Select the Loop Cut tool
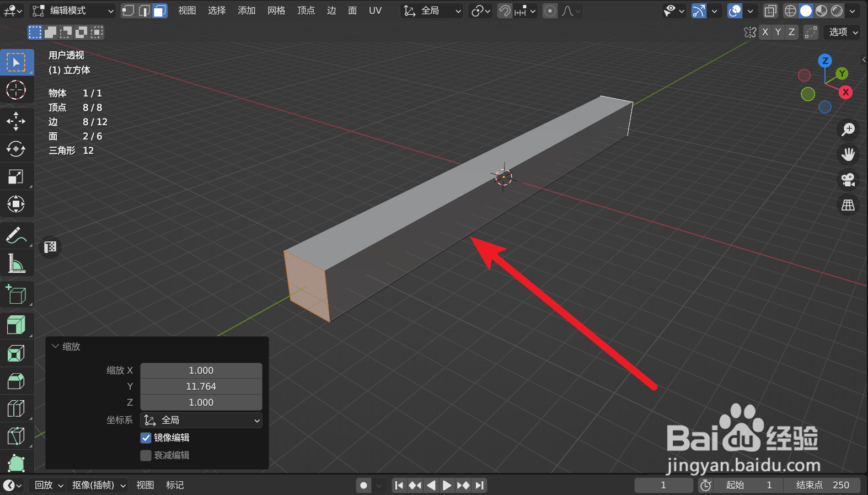Screen dimensions: 868x495 click(16, 408)
